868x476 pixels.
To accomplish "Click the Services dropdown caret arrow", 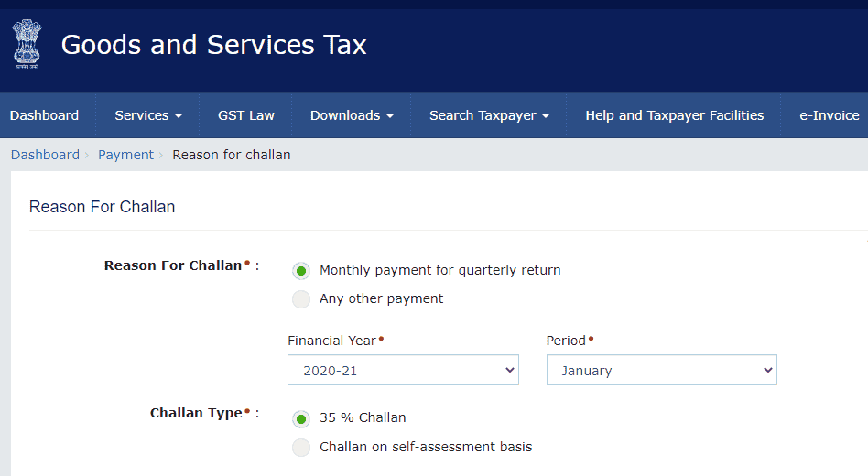I will tap(179, 116).
